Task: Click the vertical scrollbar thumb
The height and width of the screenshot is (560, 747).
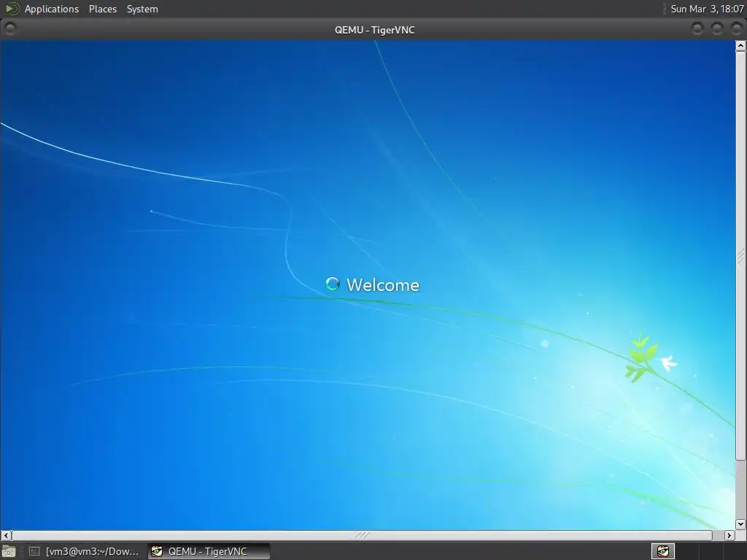Action: click(x=740, y=256)
